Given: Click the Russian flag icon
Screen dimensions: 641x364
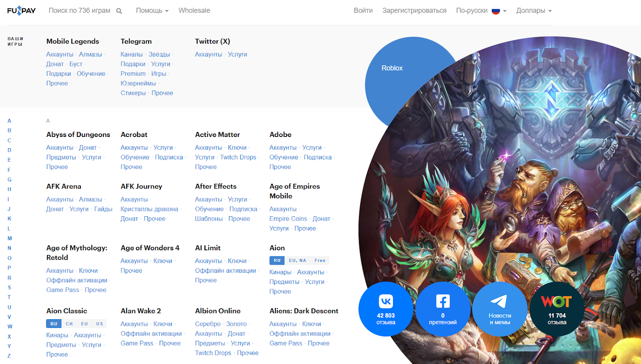Looking at the screenshot, I should click(x=496, y=11).
